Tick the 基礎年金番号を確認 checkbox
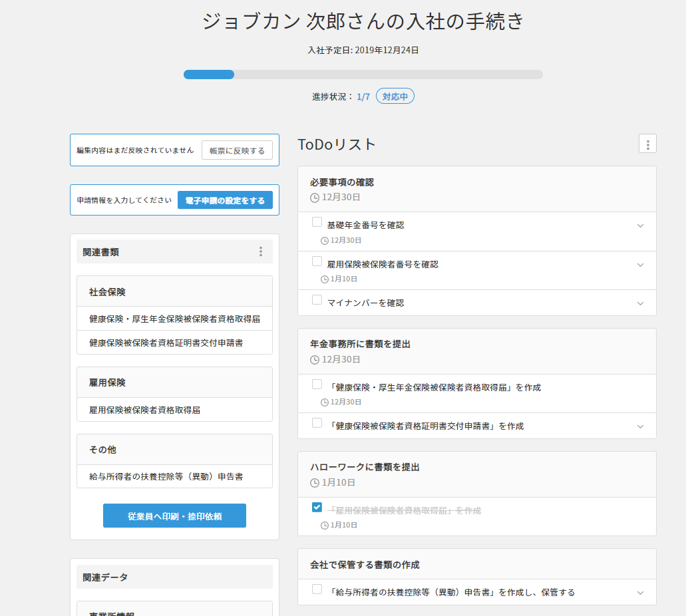 pyautogui.click(x=317, y=222)
